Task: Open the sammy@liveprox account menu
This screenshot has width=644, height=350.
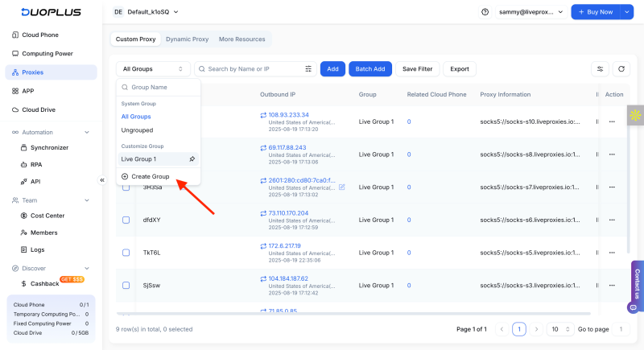Action: pyautogui.click(x=531, y=12)
